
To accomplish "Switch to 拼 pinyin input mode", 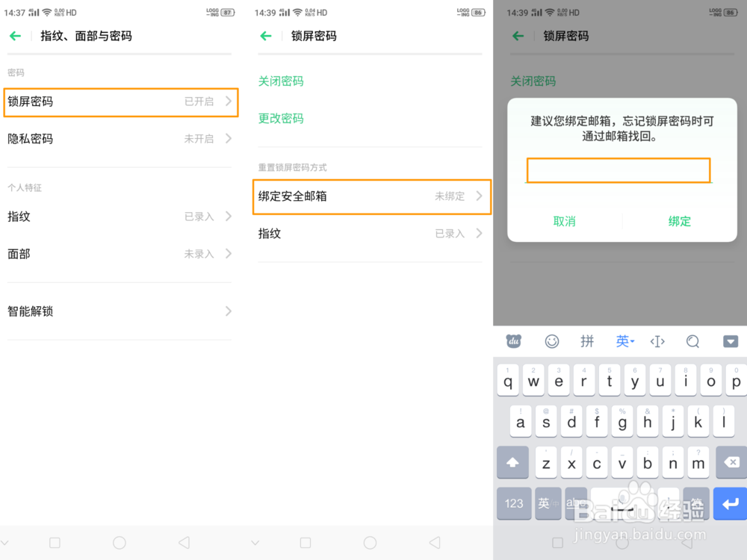I will pos(587,341).
